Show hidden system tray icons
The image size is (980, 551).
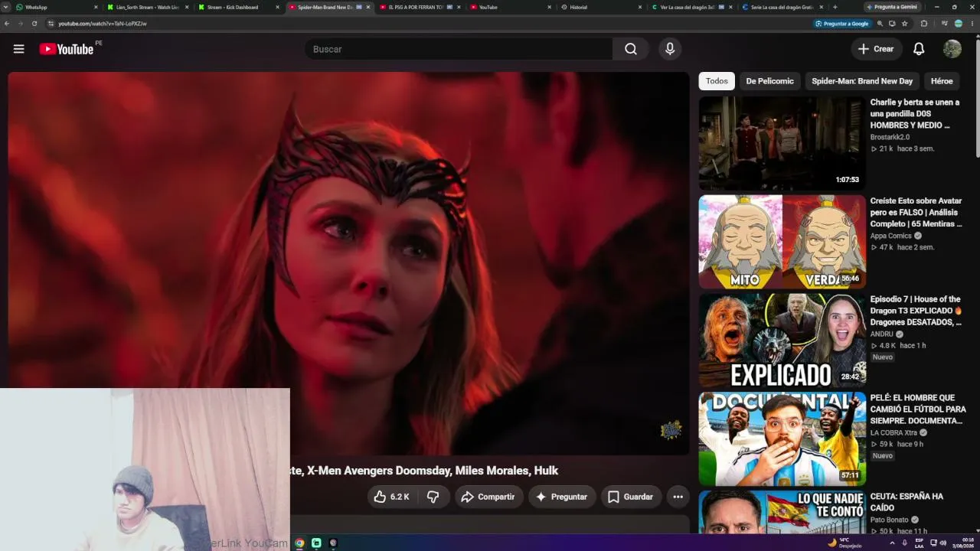click(x=892, y=543)
